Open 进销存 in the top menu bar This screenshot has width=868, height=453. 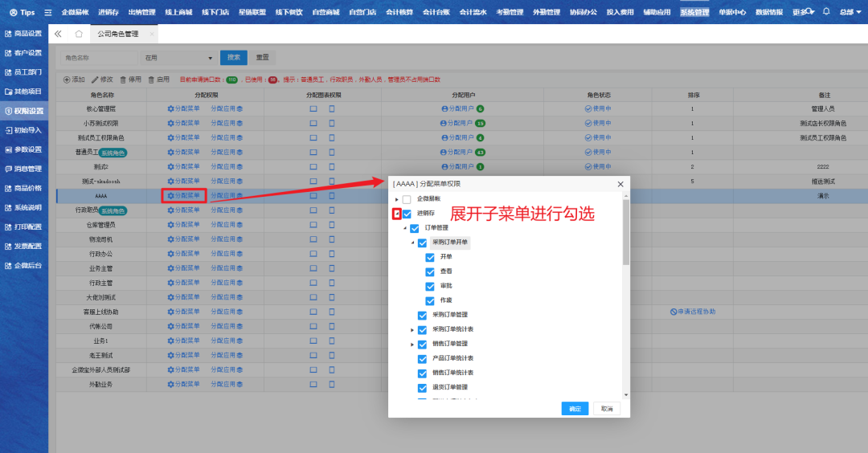click(108, 12)
